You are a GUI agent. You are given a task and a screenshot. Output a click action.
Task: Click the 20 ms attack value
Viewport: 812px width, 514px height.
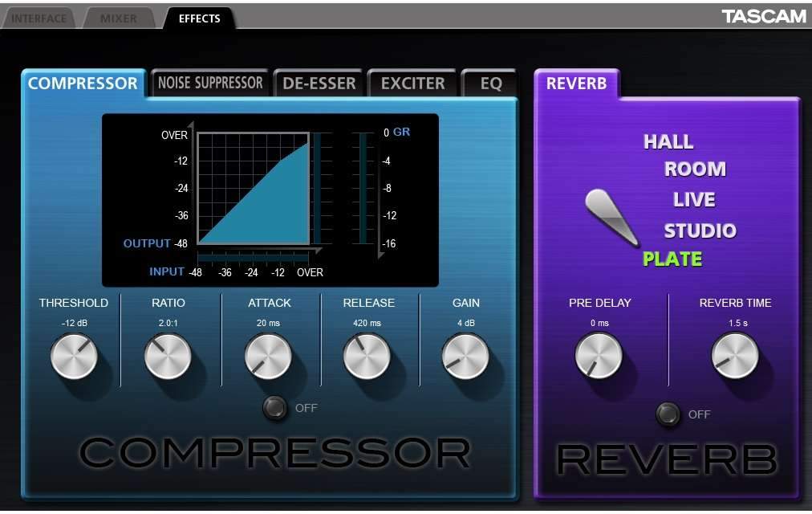(268, 323)
